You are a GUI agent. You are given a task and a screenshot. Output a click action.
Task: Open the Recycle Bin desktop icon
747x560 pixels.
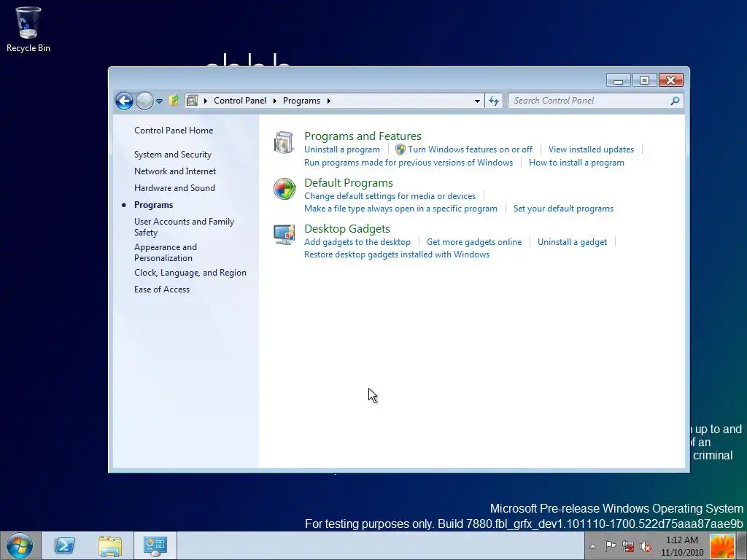click(x=28, y=29)
